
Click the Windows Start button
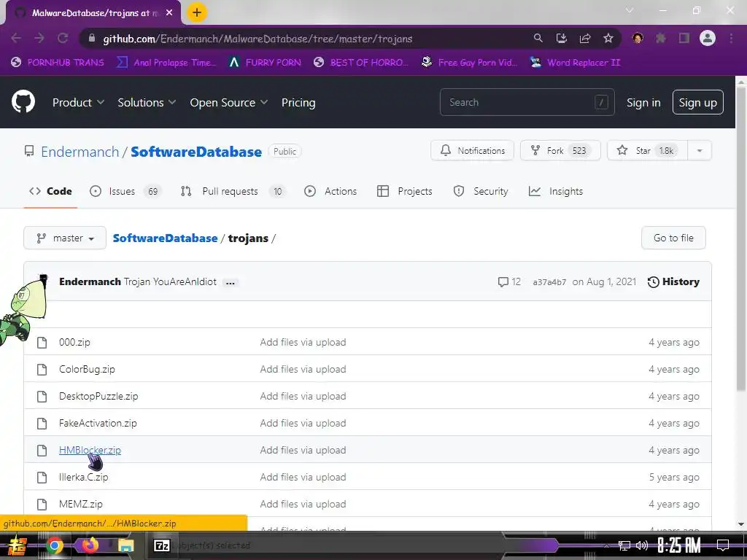tap(18, 545)
